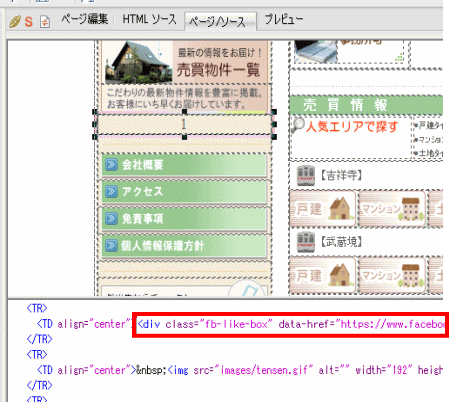
Task: Click the 売買物件一覧 house banner image
Action: pyautogui.click(x=185, y=62)
